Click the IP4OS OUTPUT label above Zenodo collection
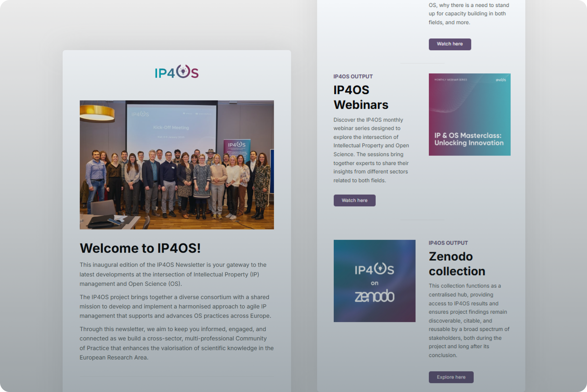This screenshot has width=587, height=392. point(448,242)
